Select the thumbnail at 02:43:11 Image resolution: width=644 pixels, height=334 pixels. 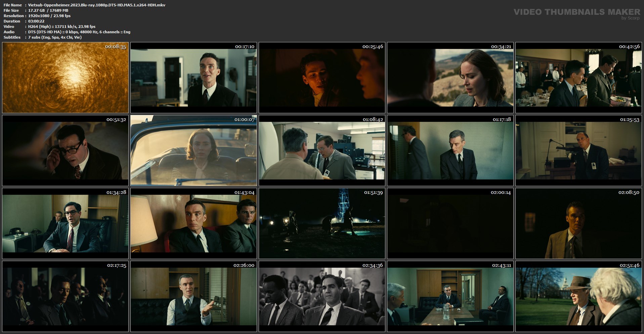[450, 296]
